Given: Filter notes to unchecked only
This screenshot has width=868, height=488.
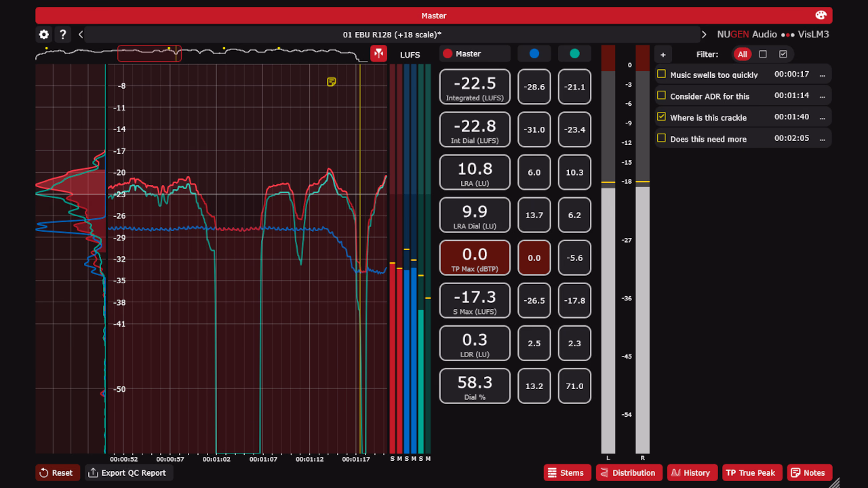Looking at the screenshot, I should point(763,54).
